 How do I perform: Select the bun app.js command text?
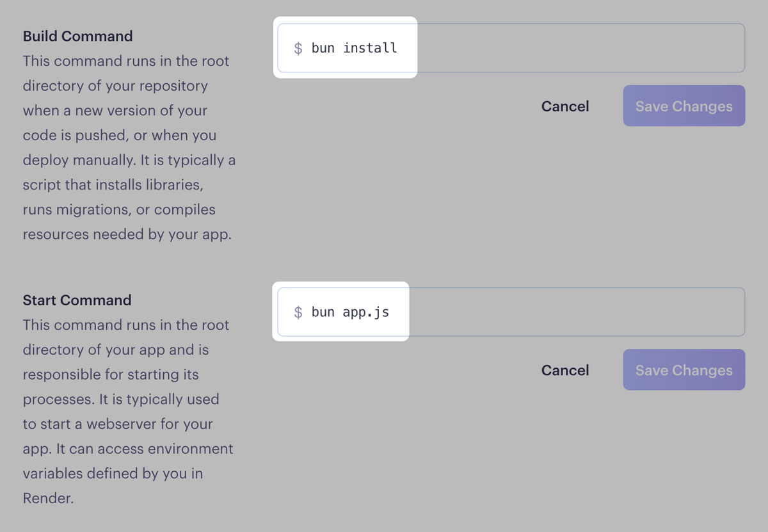(351, 312)
